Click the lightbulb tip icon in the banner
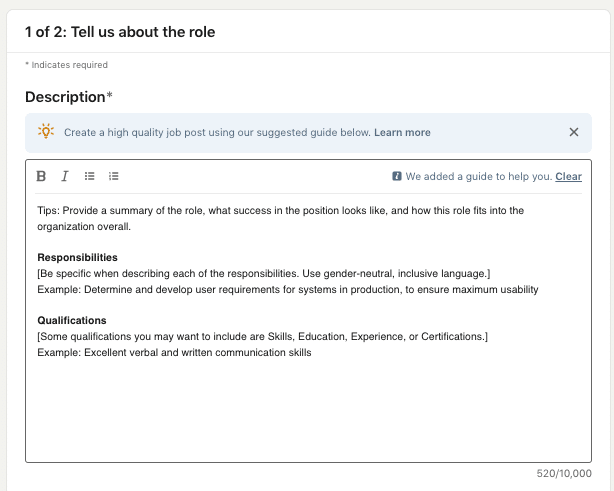Screen dimensions: 614x491 coord(46,132)
